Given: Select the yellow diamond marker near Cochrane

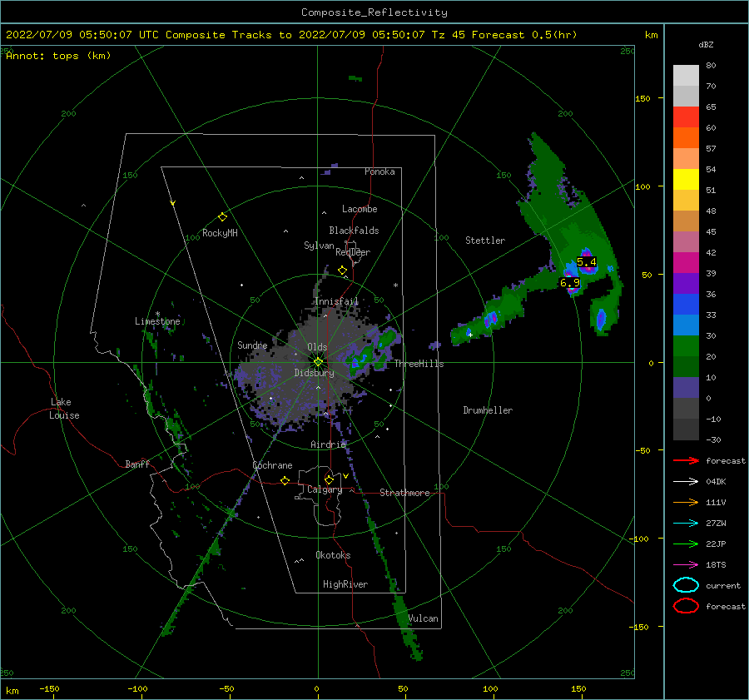Looking at the screenshot, I should [x=285, y=481].
